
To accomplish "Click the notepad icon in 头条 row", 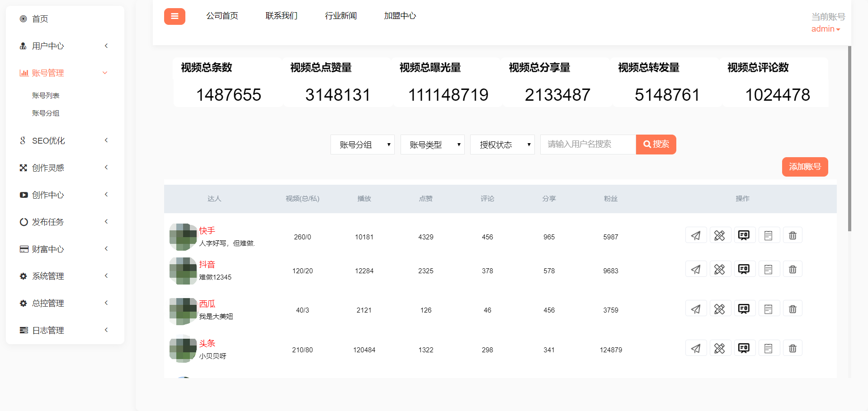I will coord(768,348).
